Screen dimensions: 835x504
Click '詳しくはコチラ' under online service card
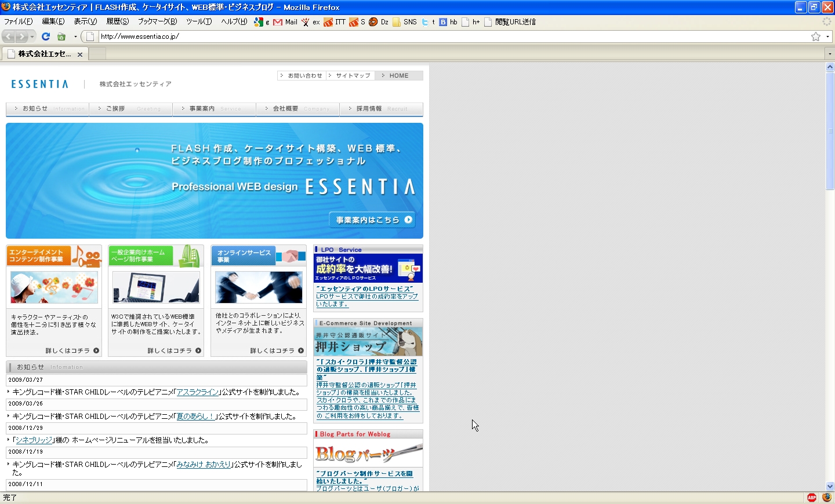pyautogui.click(x=277, y=350)
